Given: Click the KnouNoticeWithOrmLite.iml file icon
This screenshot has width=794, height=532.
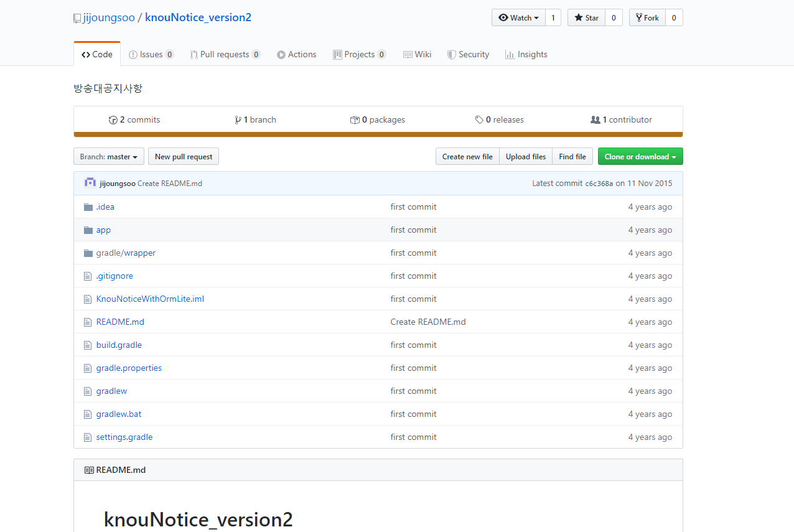Looking at the screenshot, I should tap(88, 299).
